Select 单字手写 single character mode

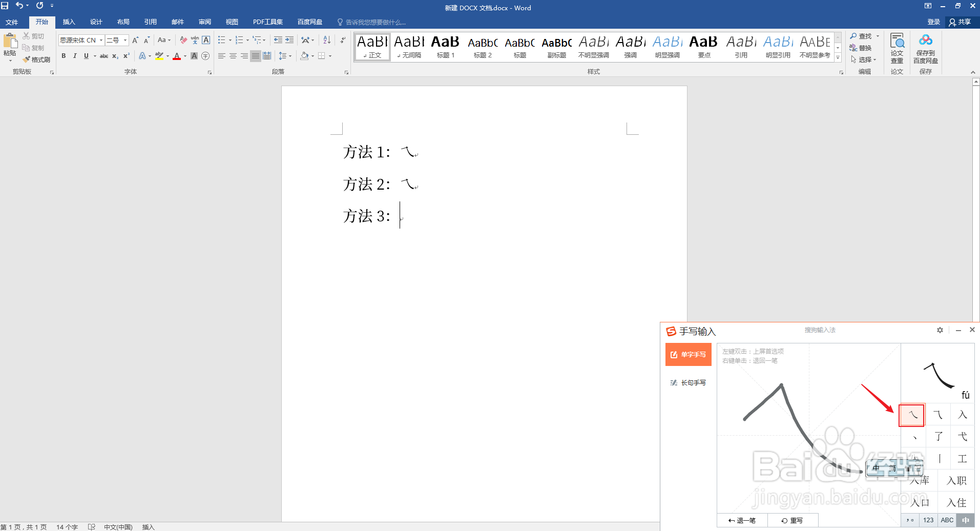tap(689, 354)
